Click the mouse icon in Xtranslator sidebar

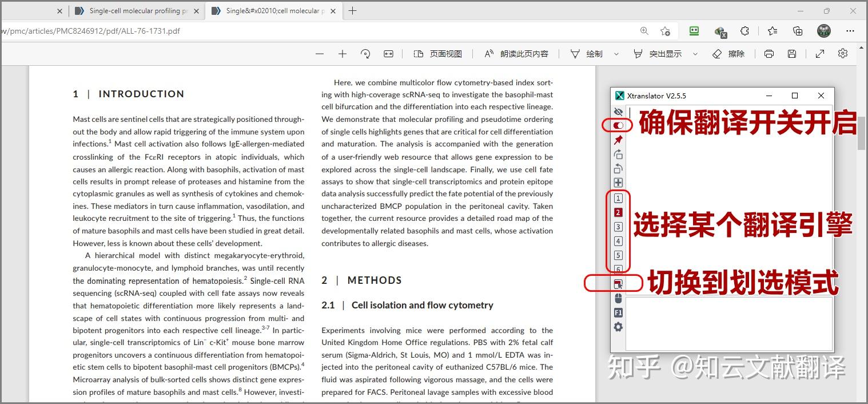(618, 298)
